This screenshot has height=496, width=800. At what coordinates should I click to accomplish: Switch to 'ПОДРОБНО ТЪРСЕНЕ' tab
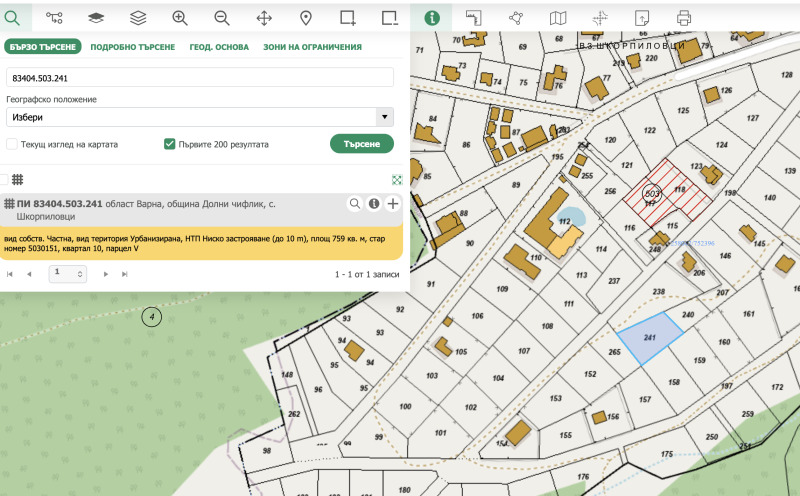[x=132, y=47]
